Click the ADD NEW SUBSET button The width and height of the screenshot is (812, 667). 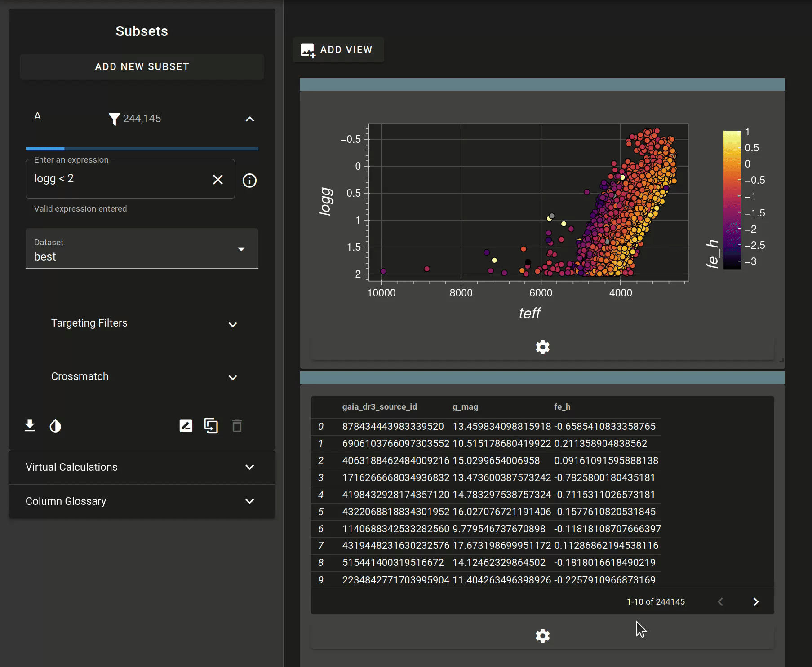pos(142,66)
